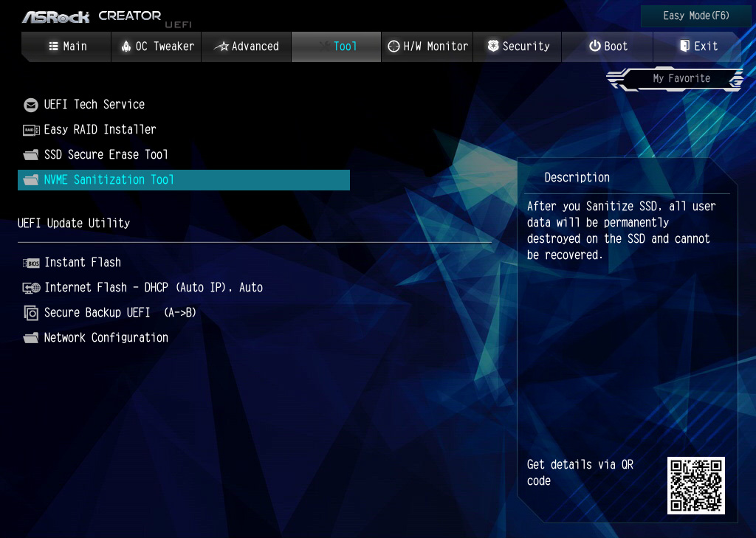
Task: Open the Security tab
Action: click(518, 46)
